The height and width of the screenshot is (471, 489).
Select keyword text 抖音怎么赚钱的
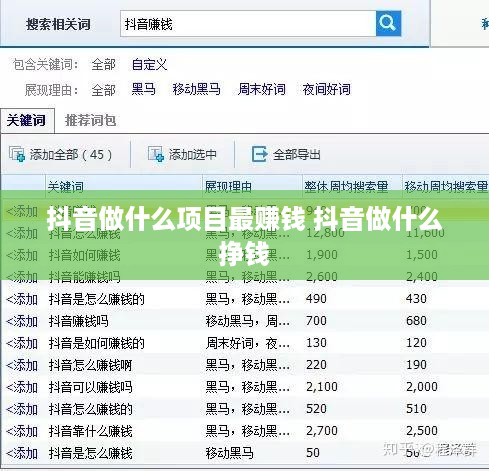91,409
